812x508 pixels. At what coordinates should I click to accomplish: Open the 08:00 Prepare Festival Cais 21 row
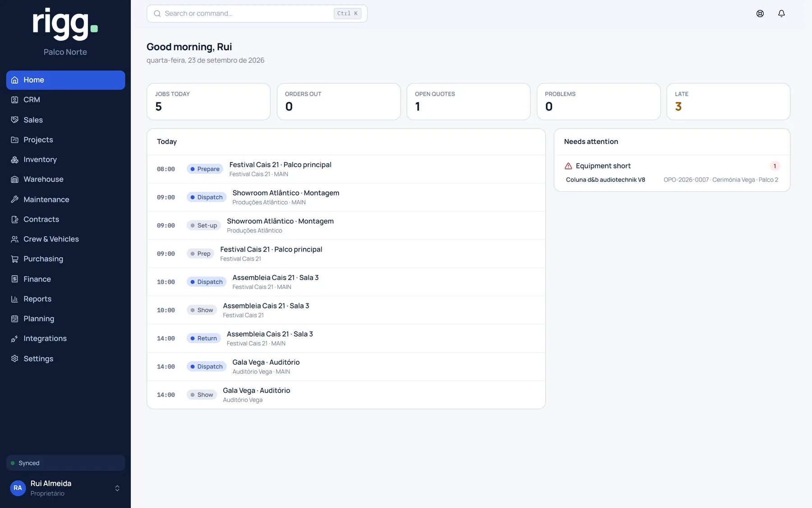click(346, 169)
